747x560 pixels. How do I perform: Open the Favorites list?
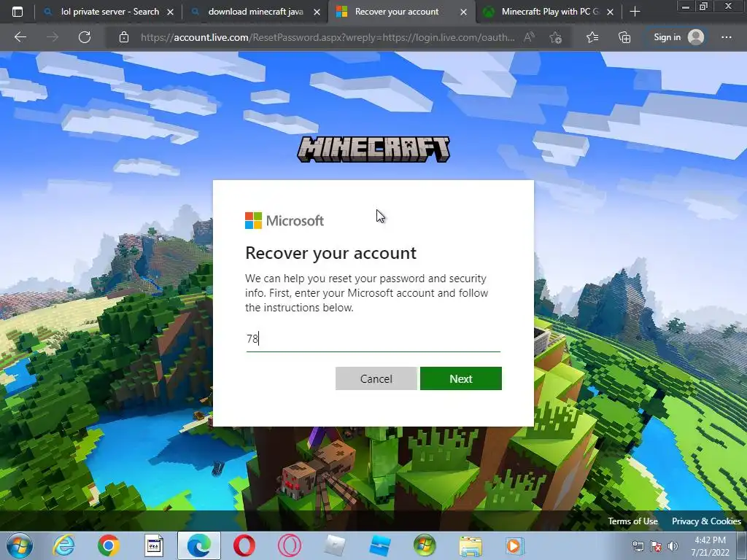tap(592, 37)
